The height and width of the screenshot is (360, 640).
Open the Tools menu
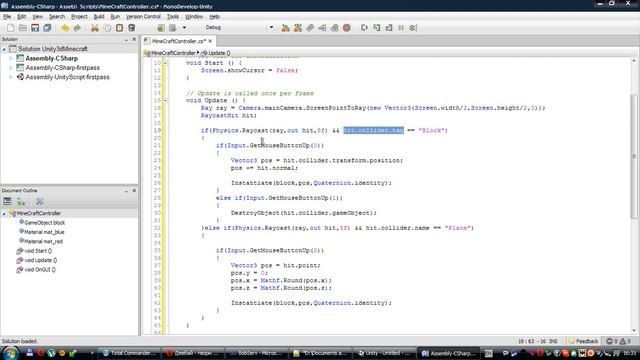[x=173, y=17]
